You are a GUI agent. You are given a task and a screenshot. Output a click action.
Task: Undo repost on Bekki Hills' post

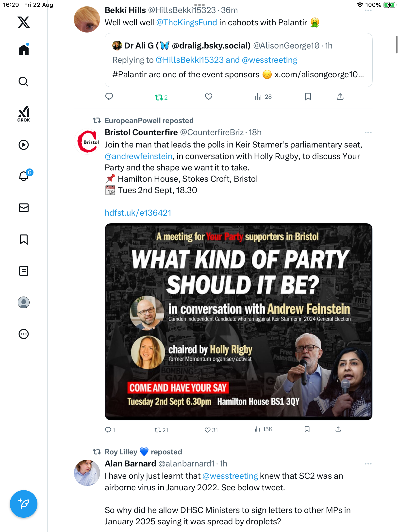pyautogui.click(x=159, y=97)
